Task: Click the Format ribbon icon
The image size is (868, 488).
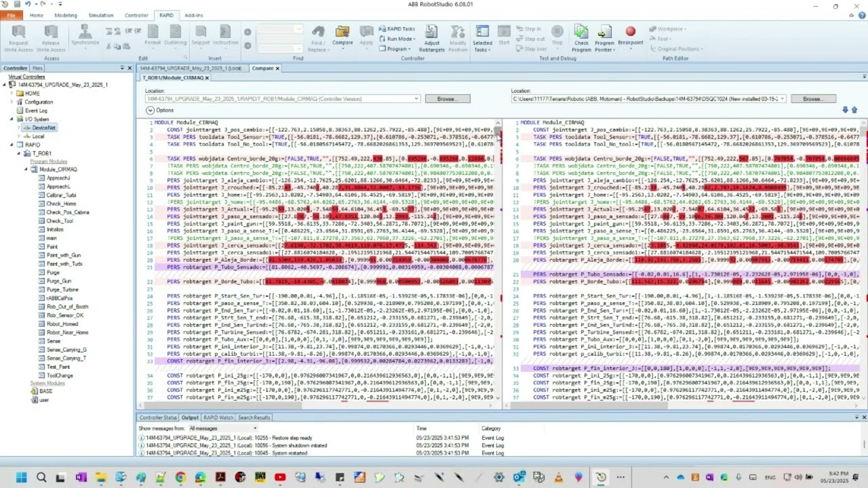Action: pyautogui.click(x=153, y=31)
